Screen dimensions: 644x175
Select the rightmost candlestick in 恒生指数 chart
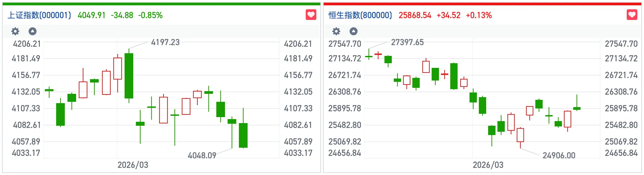click(577, 108)
